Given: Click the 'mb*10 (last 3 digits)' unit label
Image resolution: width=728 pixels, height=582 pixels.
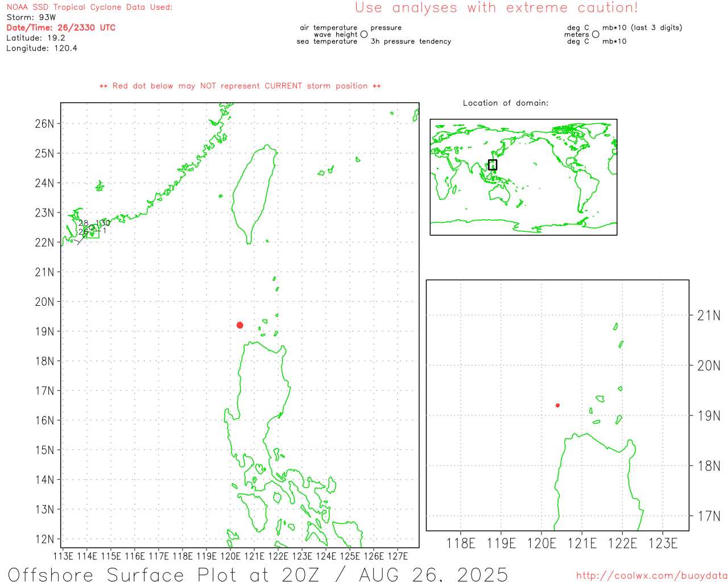Looking at the screenshot, I should [x=642, y=27].
